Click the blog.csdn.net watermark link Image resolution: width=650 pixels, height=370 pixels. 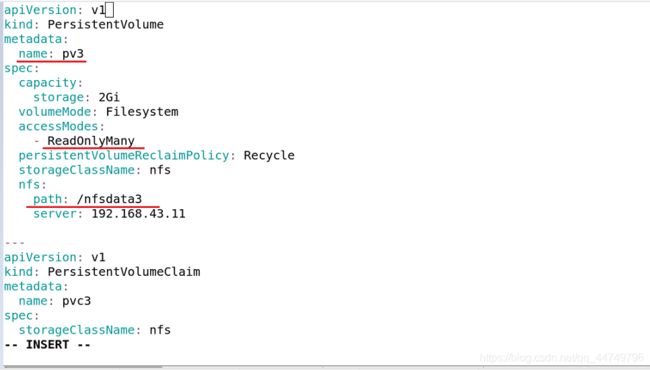561,358
